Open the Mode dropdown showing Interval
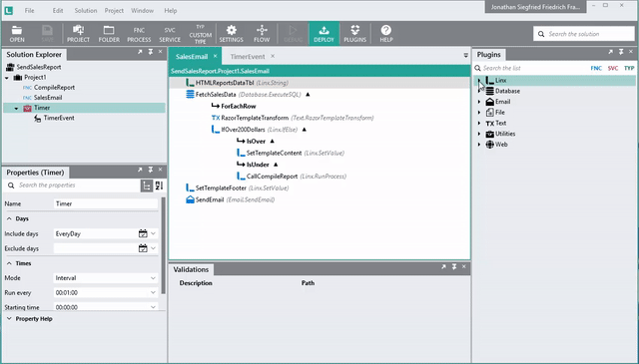The width and height of the screenshot is (639, 364). click(106, 278)
